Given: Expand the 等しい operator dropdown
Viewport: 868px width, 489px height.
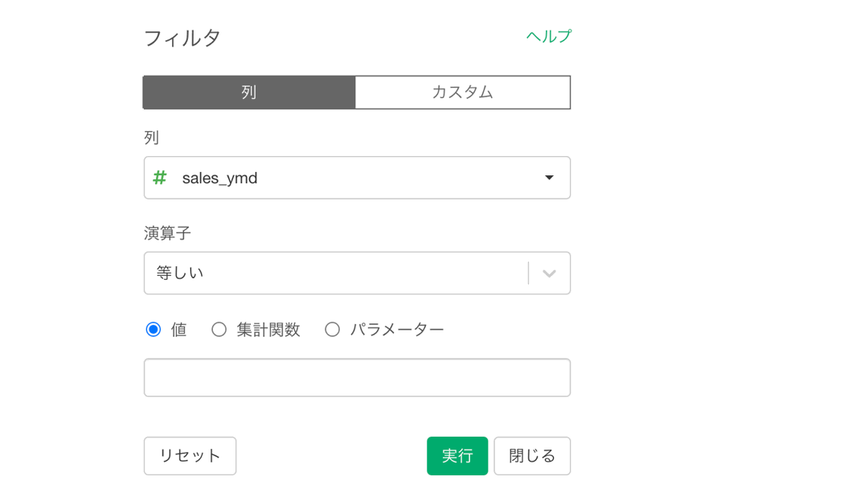Looking at the screenshot, I should pos(357,273).
